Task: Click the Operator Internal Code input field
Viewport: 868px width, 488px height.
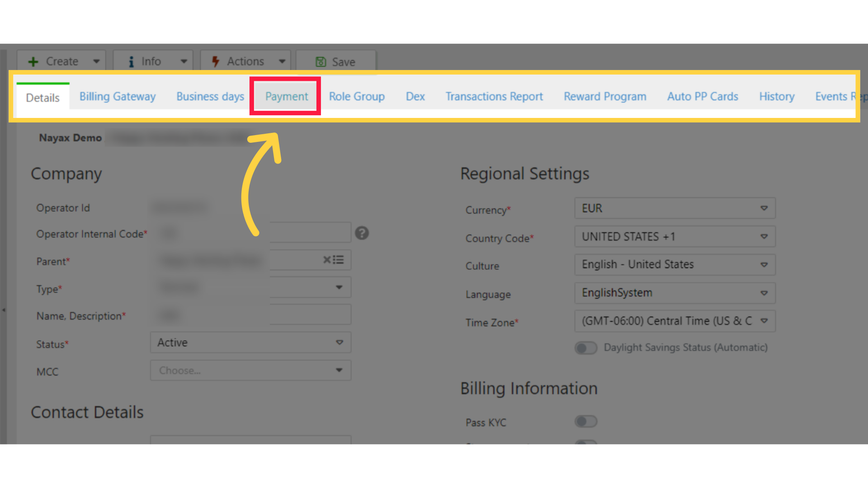Action: [x=251, y=233]
